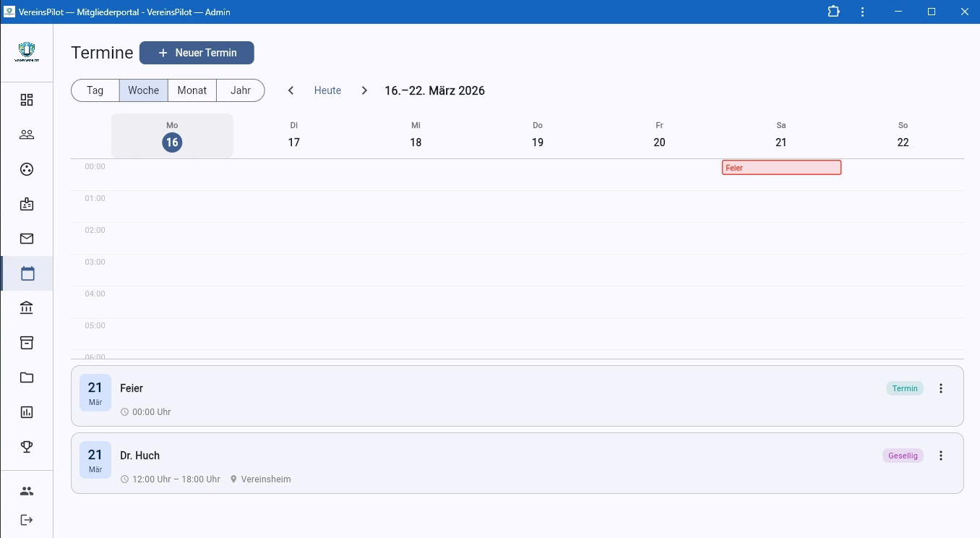Screen dimensions: 980x538
Task: Go to next week with right chevron
Action: click(x=364, y=90)
